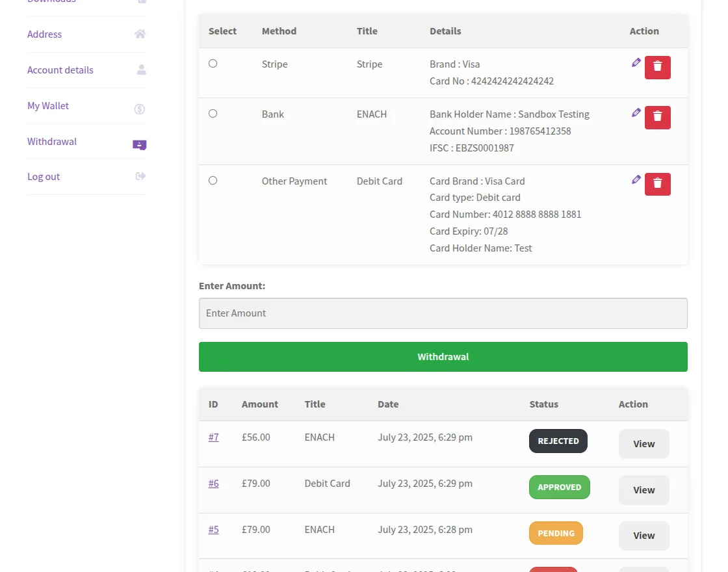Click the pencil icon for the ENACH bank method
Image resolution: width=728 pixels, height=572 pixels.
(636, 112)
